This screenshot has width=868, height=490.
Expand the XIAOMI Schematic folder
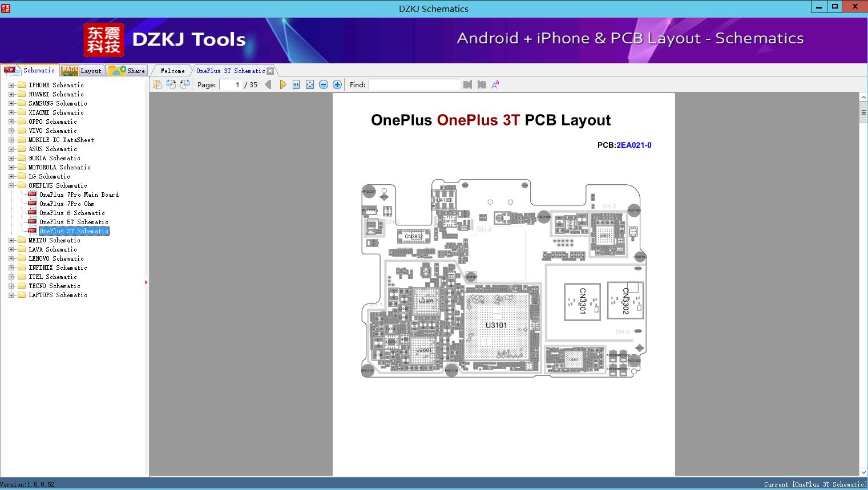coord(11,112)
